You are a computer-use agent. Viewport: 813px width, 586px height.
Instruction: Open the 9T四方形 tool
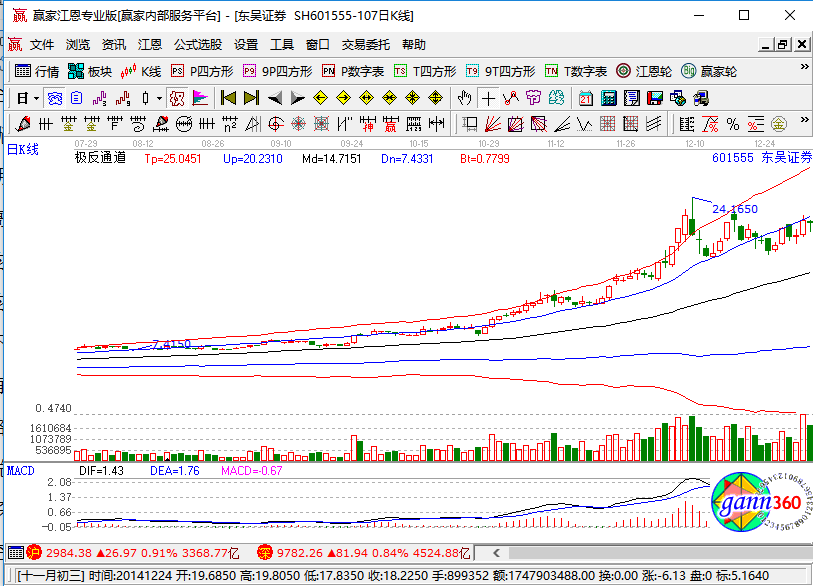[500, 71]
